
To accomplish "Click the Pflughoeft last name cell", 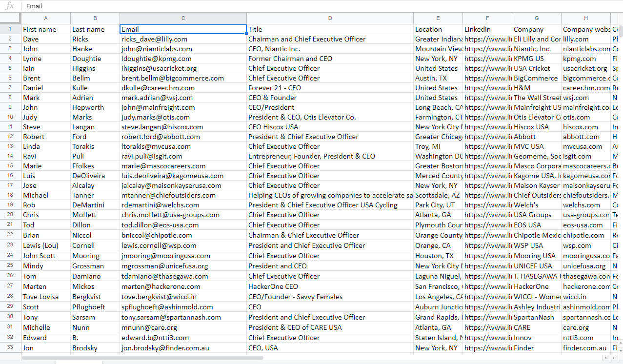I will click(95, 307).
